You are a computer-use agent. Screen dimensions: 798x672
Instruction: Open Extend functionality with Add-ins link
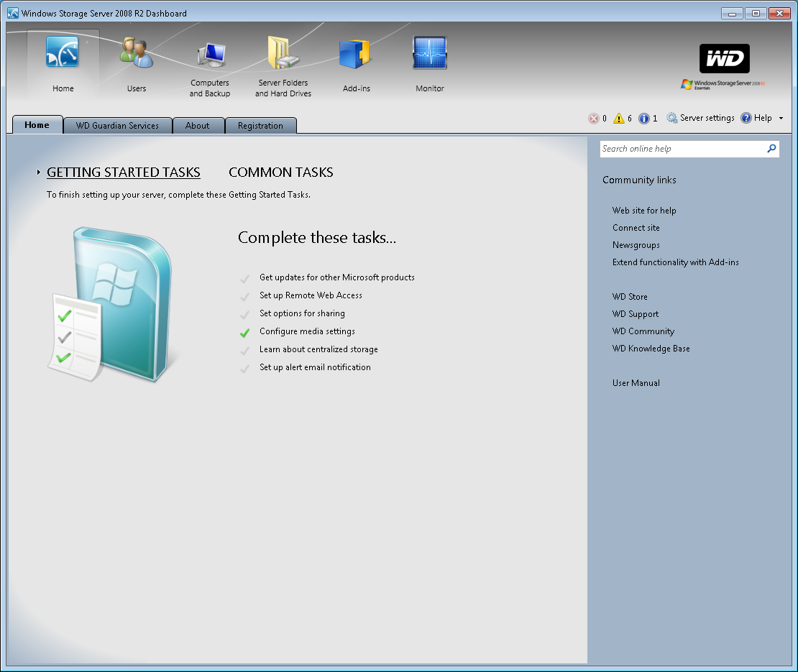coord(675,262)
